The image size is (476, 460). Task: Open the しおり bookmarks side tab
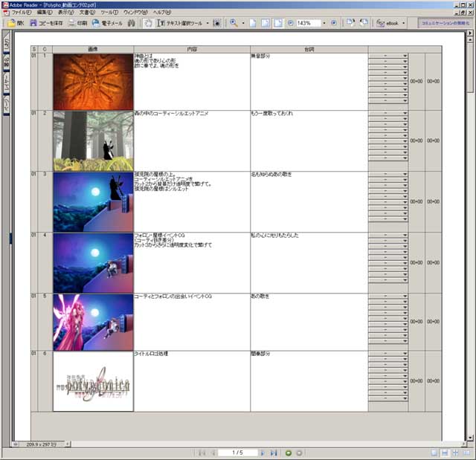click(7, 42)
